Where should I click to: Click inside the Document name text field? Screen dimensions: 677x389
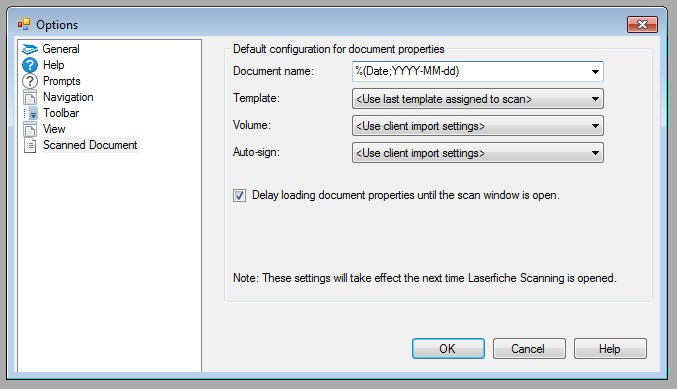[470, 72]
